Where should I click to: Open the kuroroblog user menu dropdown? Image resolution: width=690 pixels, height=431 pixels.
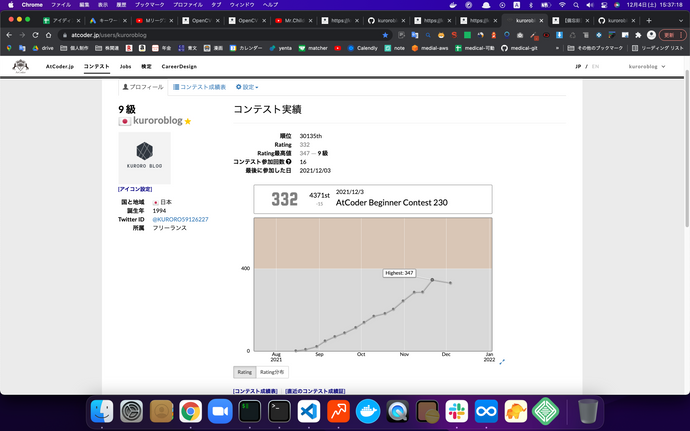pyautogui.click(x=647, y=66)
